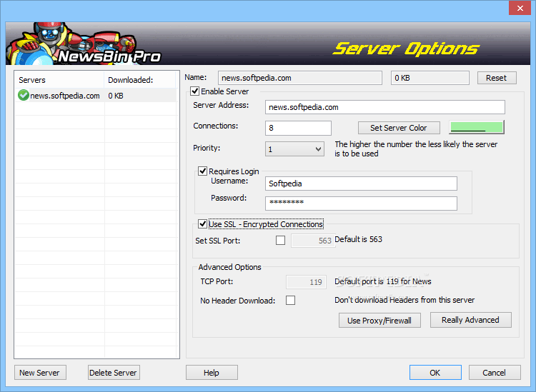Enable the Set SSL Port checkbox
The width and height of the screenshot is (536, 392).
tap(280, 240)
